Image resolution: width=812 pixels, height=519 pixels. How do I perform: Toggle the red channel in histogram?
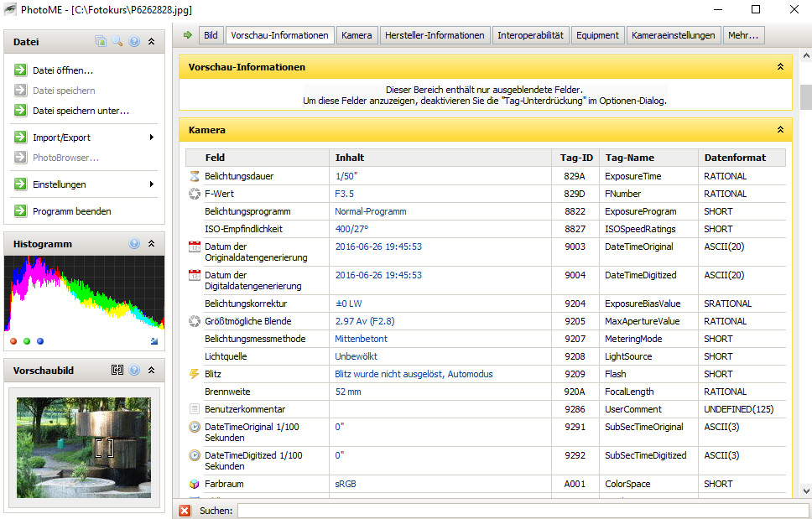(x=13, y=341)
